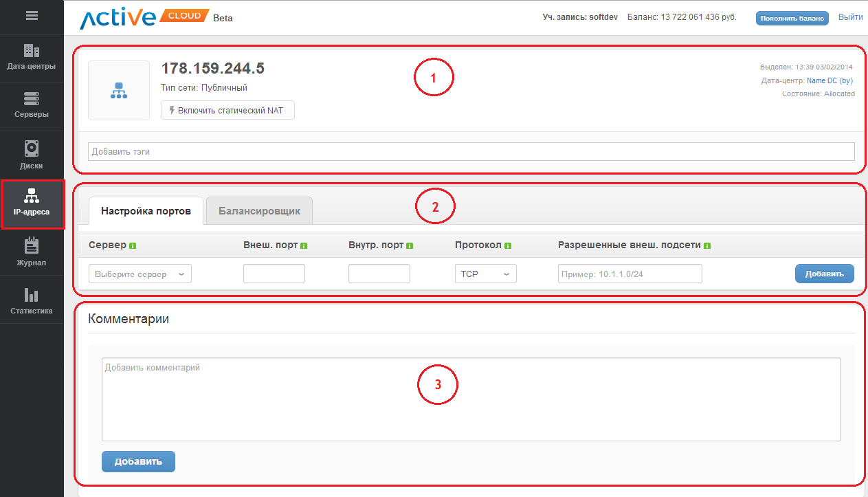Open the Name DC (by) data center link

point(830,80)
